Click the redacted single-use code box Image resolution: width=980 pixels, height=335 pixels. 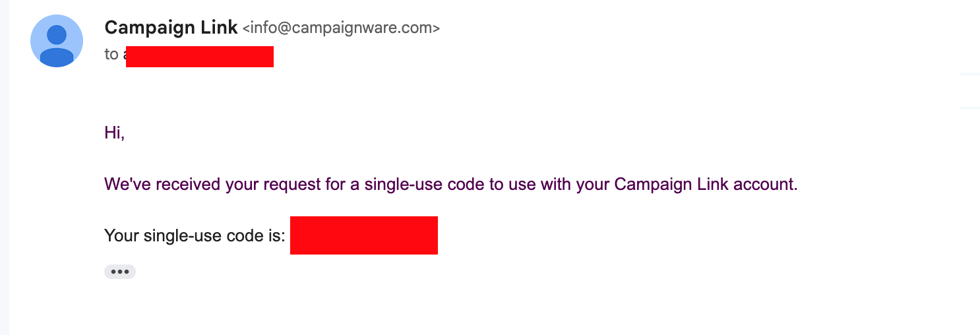point(364,235)
